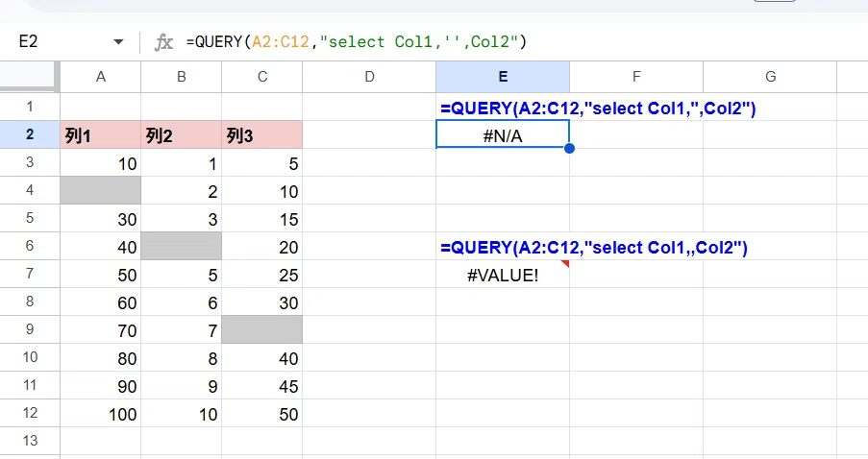Click the select-all corner box
Image resolution: width=868 pixels, height=459 pixels.
tap(28, 76)
